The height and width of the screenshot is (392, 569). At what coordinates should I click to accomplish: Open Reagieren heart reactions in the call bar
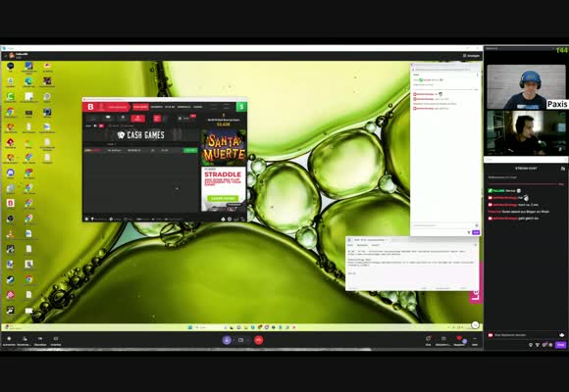pos(459,340)
